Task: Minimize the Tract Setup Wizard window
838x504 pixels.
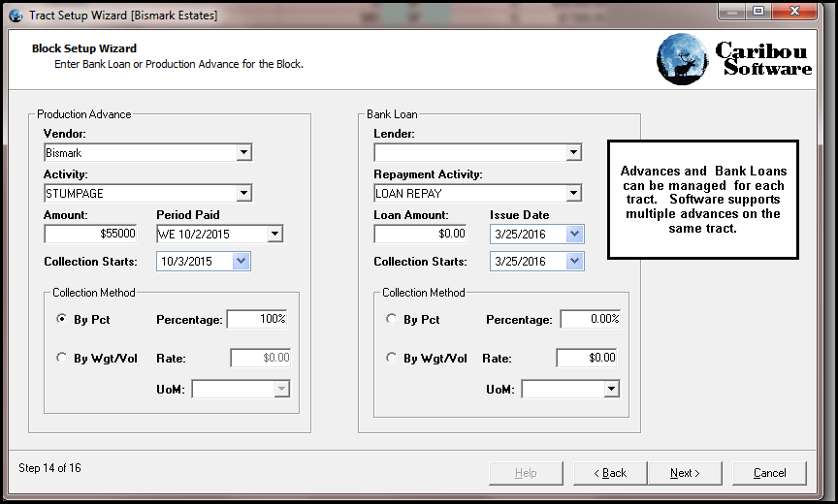Action: (732, 12)
